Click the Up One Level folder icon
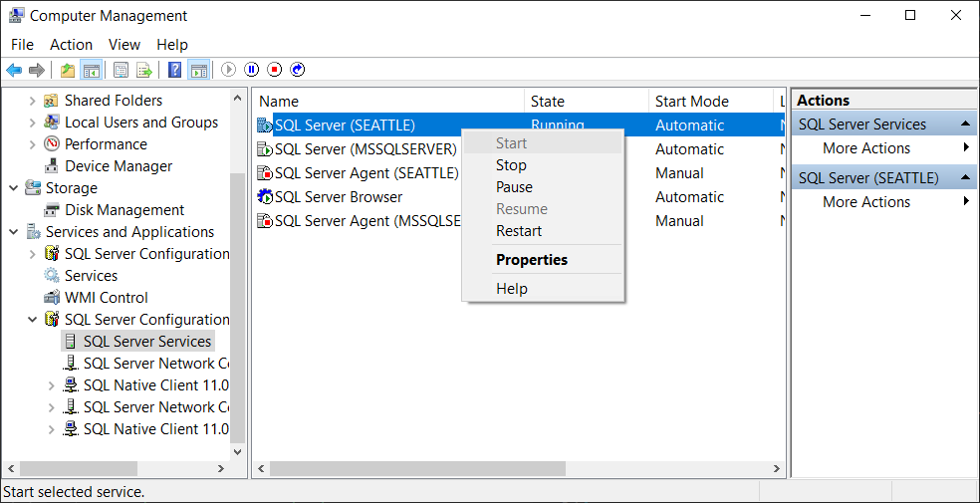This screenshot has height=503, width=980. [68, 70]
